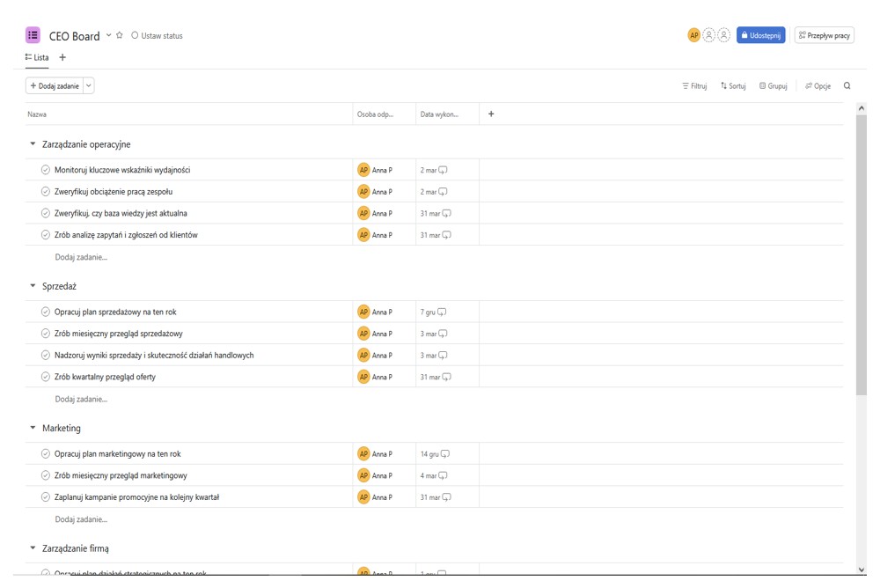The image size is (880, 588).
Task: Collapse the Zarządzanie operacyjne section
Action: [33, 144]
